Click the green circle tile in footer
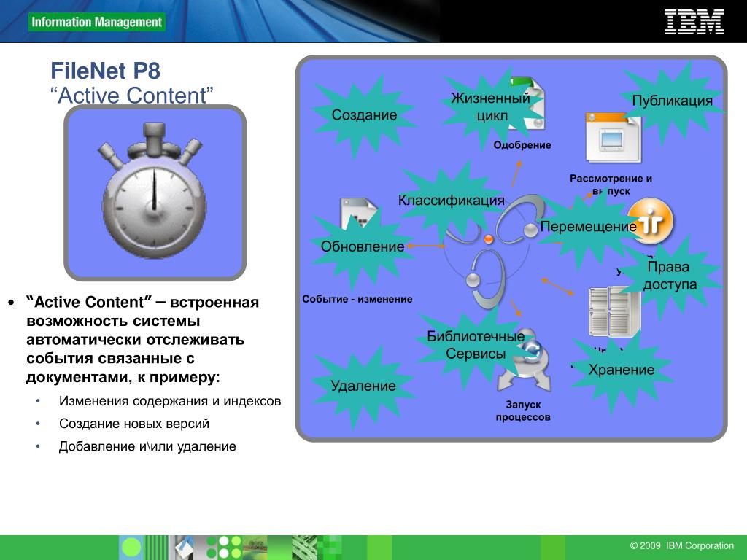Viewport: 747px width, 560px height. (131, 547)
